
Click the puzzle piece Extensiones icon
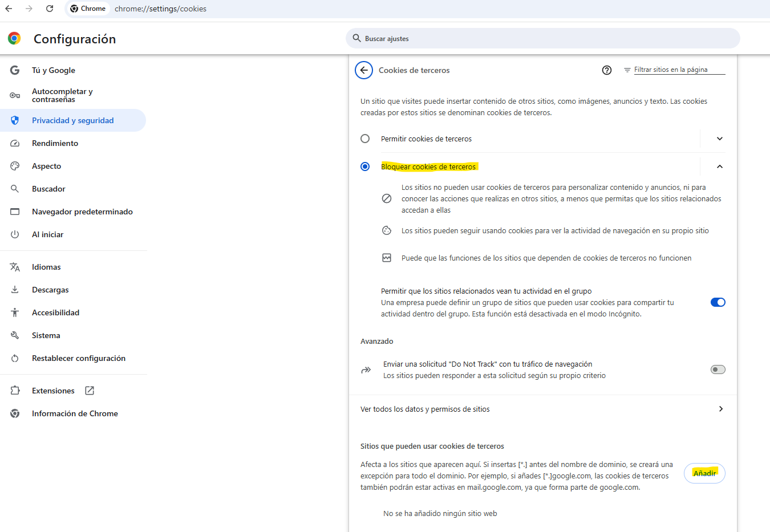[x=15, y=391]
